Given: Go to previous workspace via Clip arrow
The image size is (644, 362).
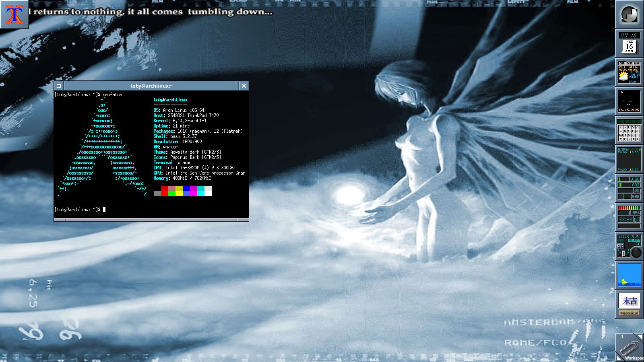Looking at the screenshot, I should point(619,358).
